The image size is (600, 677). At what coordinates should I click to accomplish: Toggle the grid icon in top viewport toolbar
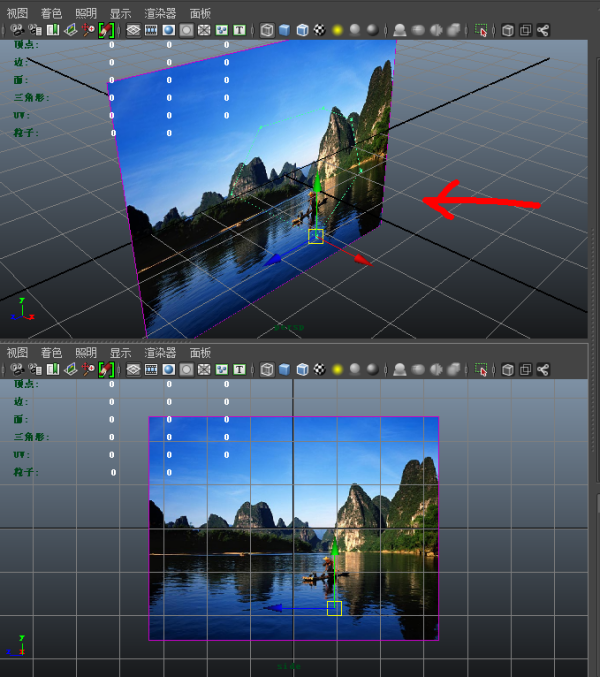[x=133, y=31]
